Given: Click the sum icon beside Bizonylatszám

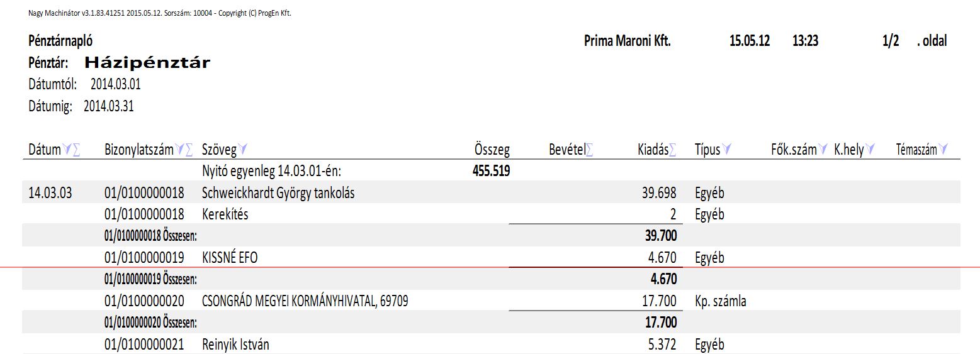Looking at the screenshot, I should click(x=189, y=150).
